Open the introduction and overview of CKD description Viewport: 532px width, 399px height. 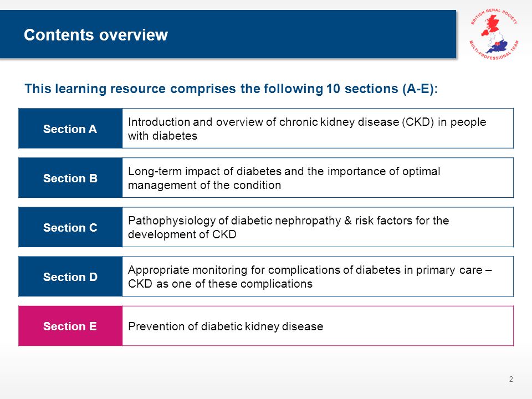click(307, 129)
